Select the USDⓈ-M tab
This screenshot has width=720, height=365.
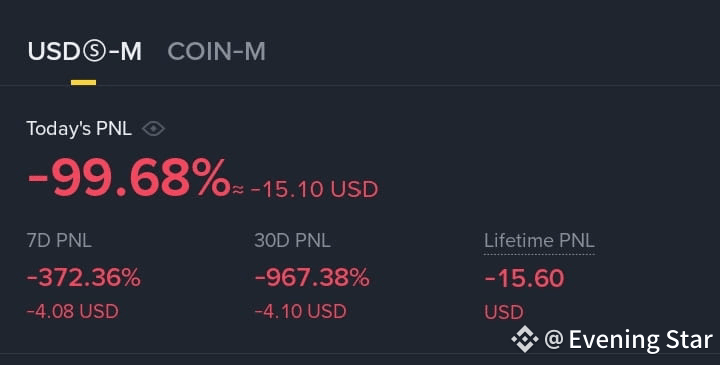tap(84, 51)
